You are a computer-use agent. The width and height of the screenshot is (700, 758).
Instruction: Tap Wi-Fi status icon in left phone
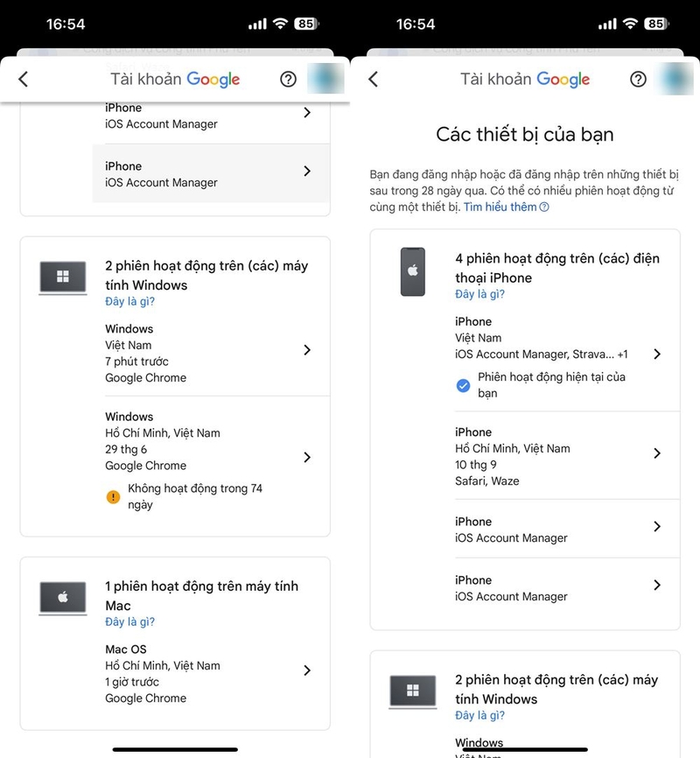pyautogui.click(x=280, y=24)
